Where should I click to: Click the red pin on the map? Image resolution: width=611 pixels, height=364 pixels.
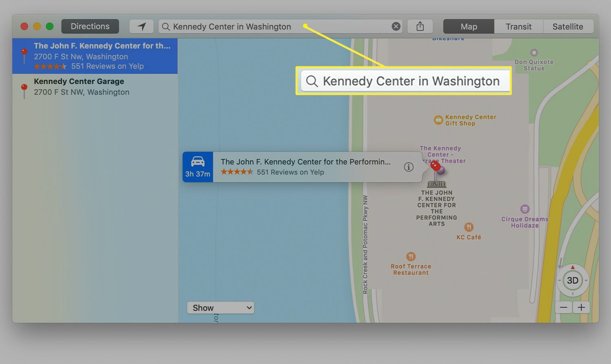pos(435,166)
